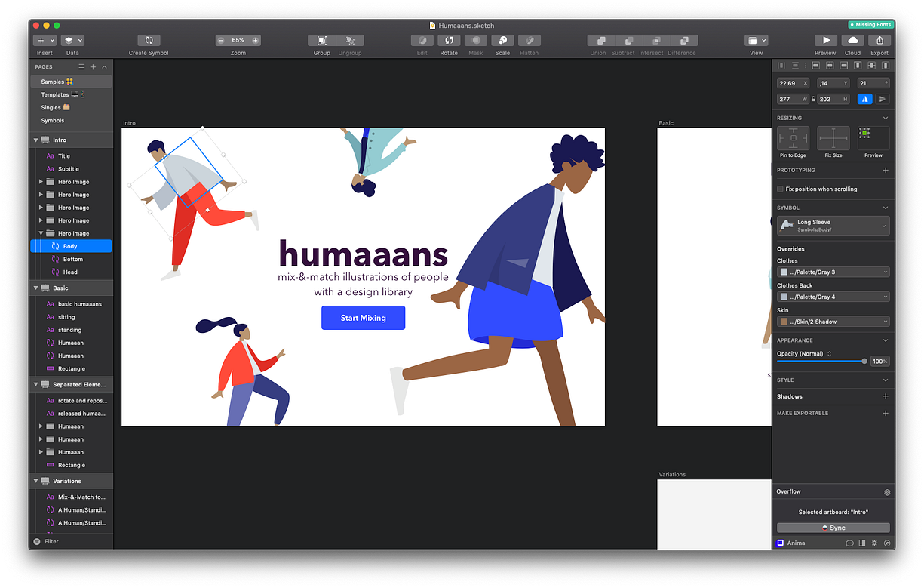
Task: Click the Anima layout panel icon
Action: click(862, 543)
